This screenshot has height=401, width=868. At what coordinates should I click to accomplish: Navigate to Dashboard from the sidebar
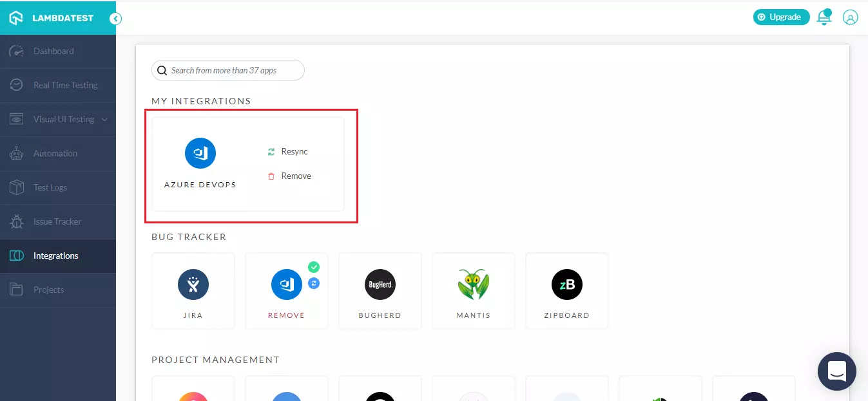(53, 51)
